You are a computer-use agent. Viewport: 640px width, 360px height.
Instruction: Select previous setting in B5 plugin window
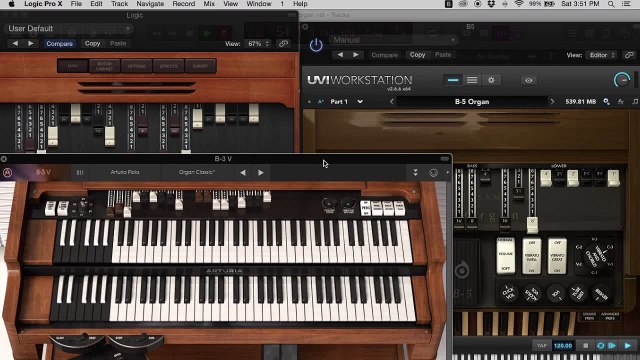pos(340,55)
